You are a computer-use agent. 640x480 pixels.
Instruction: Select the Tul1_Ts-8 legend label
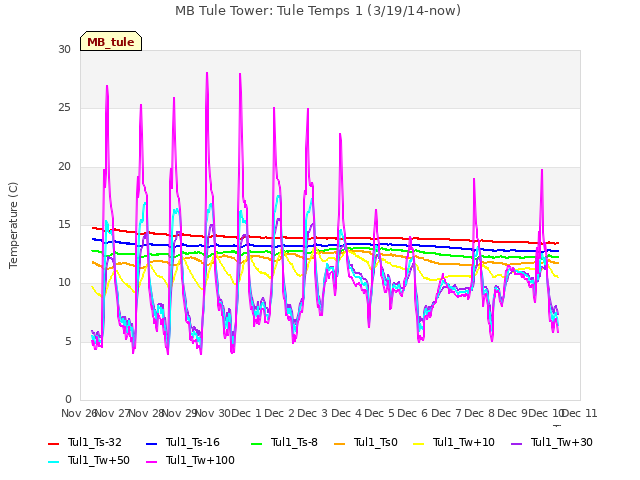[x=294, y=442]
